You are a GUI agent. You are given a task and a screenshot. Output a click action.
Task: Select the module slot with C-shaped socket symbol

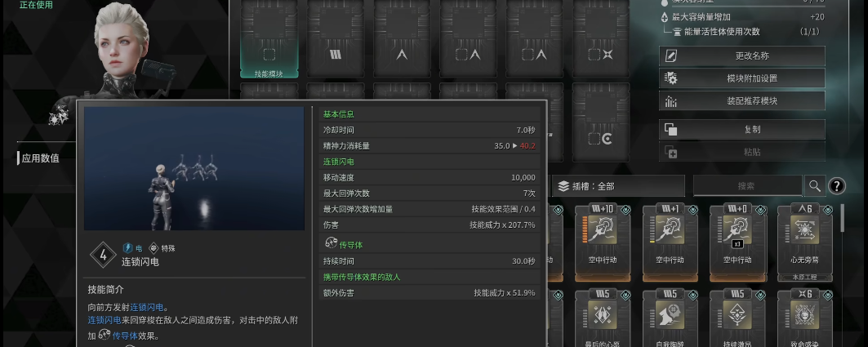pos(601,122)
